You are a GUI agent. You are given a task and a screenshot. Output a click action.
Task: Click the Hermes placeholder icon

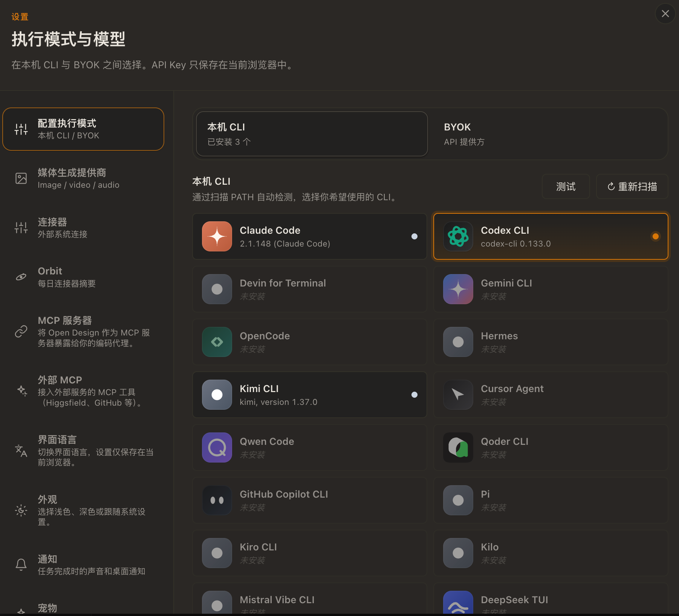pyautogui.click(x=458, y=342)
